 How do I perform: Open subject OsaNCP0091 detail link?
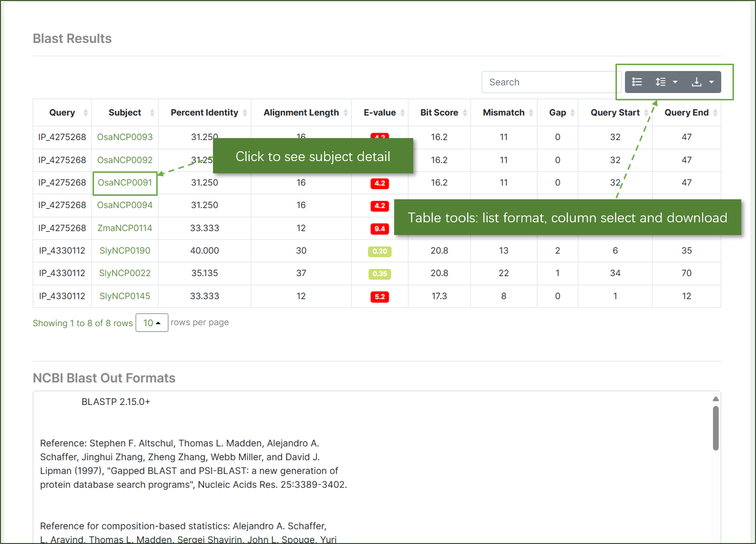coord(125,183)
